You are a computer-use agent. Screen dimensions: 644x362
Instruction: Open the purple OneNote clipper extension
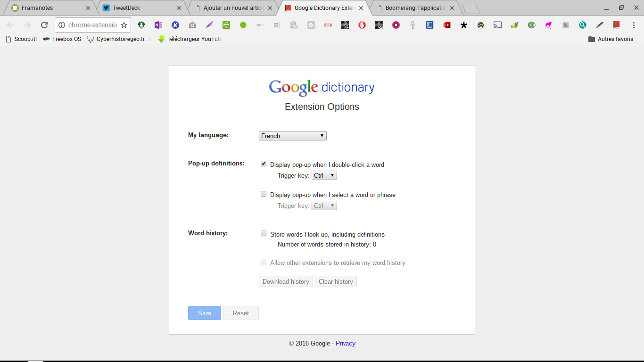158,25
